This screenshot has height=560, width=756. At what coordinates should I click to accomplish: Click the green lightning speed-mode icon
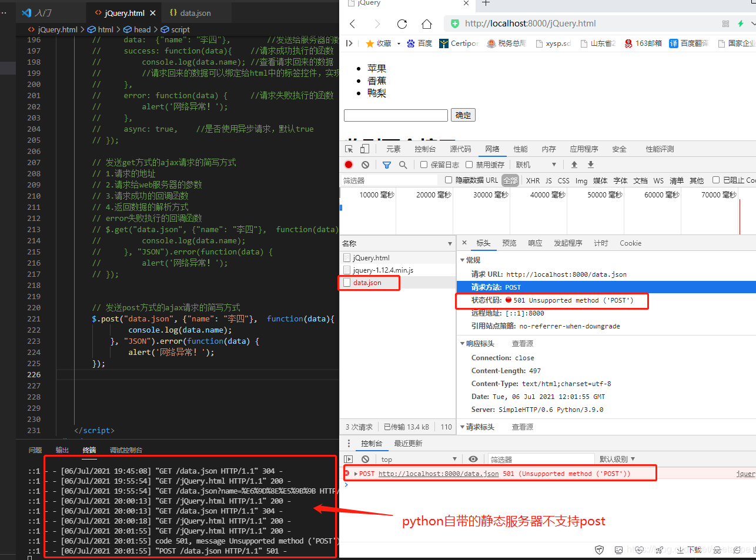point(741,24)
